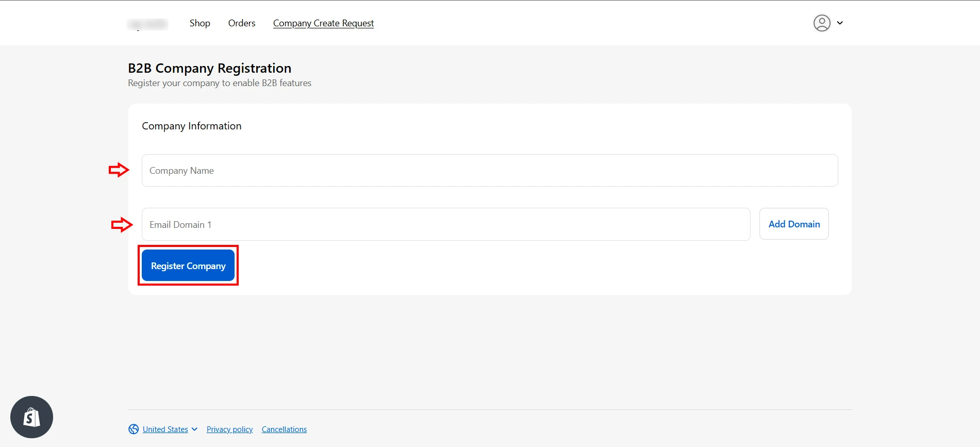This screenshot has width=980, height=447.
Task: Select the Shop menu item
Action: coord(200,23)
